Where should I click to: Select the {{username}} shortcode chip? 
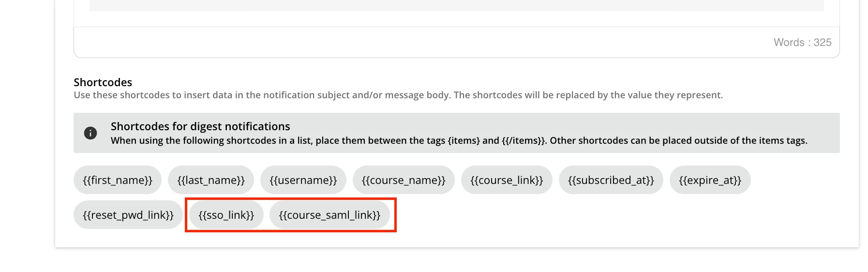[x=303, y=180]
